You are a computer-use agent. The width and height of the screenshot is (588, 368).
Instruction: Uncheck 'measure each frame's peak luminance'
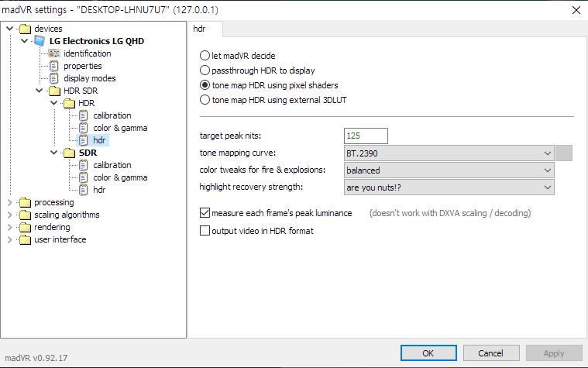pos(205,212)
